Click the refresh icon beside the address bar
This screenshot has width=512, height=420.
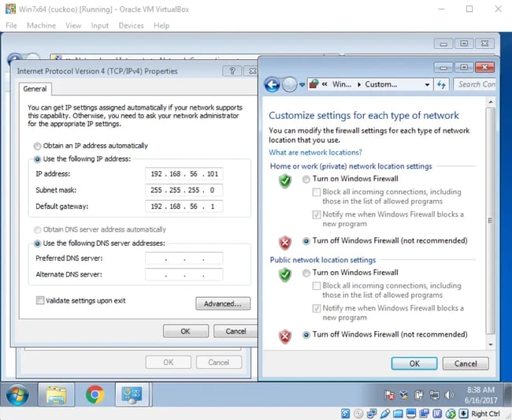point(442,84)
